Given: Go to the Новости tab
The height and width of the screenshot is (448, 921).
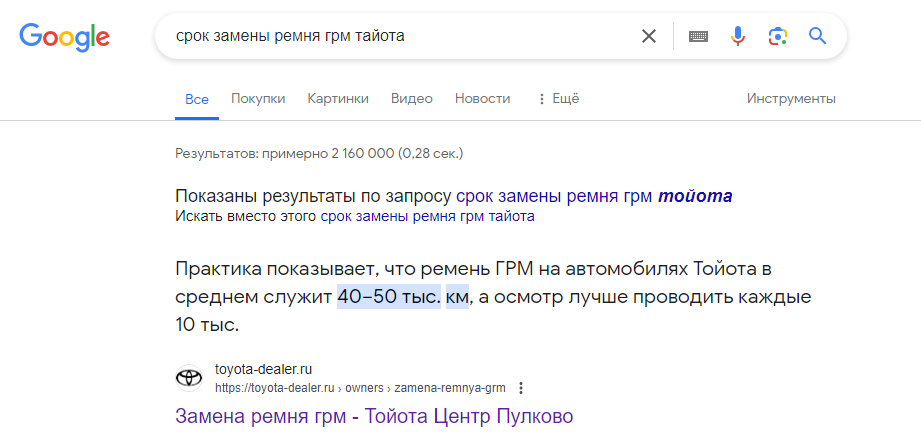Looking at the screenshot, I should pos(482,98).
